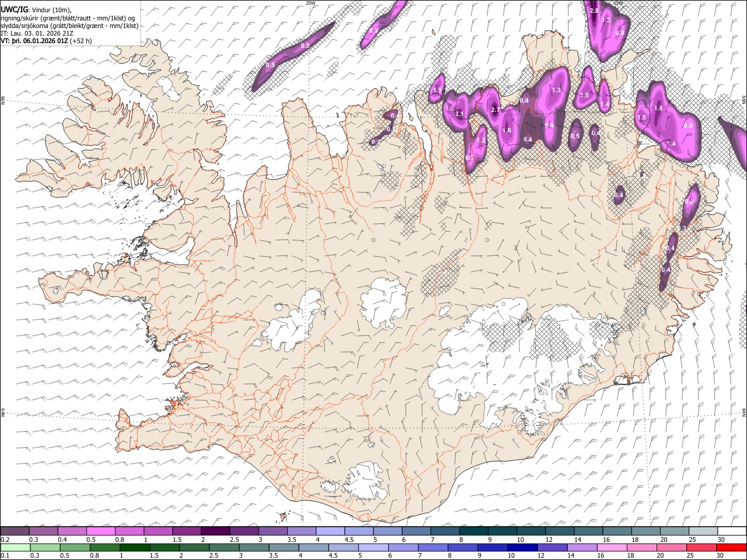Viewport: 747px width, 560px height.
Task: Click the 'slydda/snjókoma' legend description line
Action: [69, 26]
